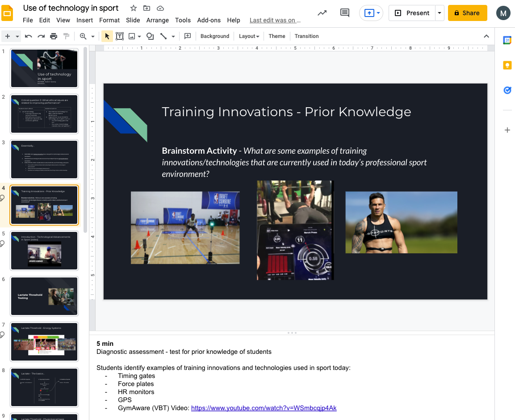Viewport: 515px width, 420px height.
Task: Click the Present button
Action: point(412,13)
